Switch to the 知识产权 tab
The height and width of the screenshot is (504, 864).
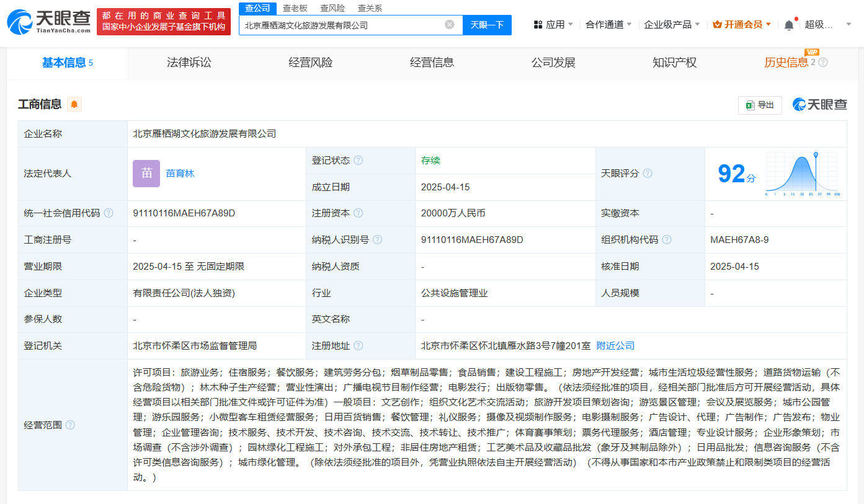click(x=674, y=63)
